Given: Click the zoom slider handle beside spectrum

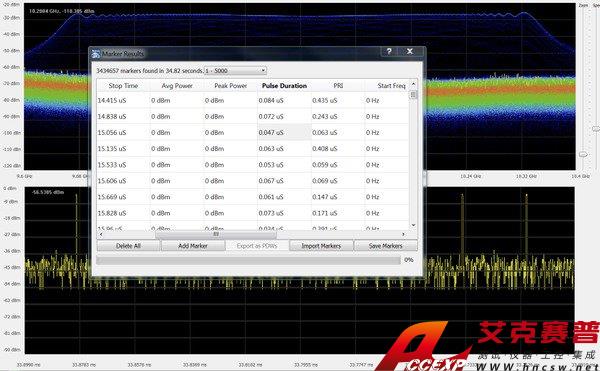Looking at the screenshot, I should (x=583, y=155).
